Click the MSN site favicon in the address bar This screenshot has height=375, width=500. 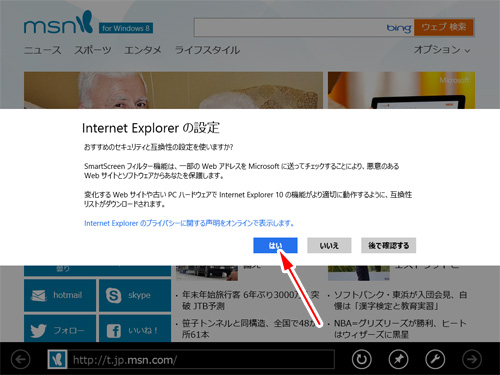57,359
